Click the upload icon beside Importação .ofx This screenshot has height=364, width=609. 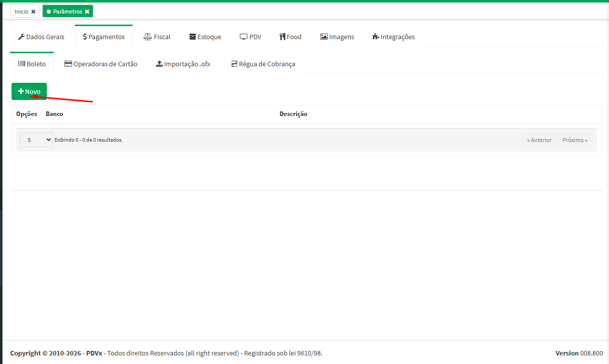(x=159, y=64)
